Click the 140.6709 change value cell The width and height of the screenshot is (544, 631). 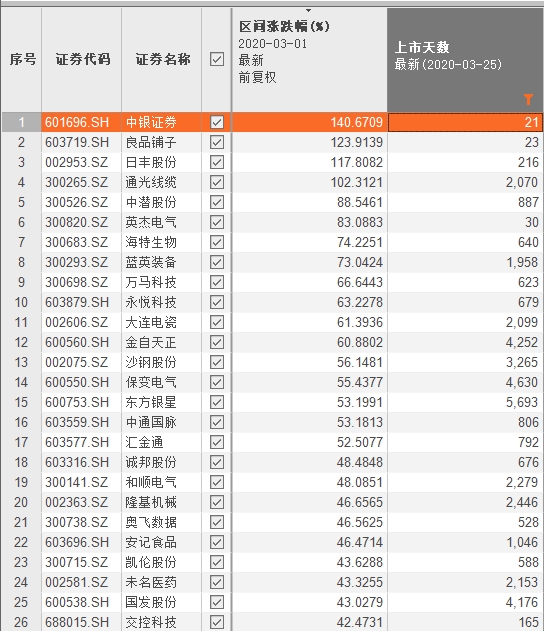tap(309, 122)
